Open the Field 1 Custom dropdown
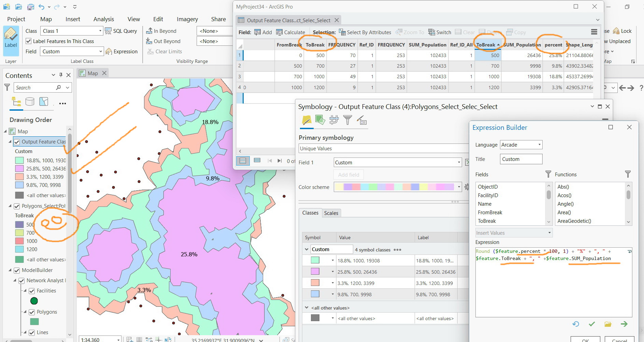 (x=459, y=162)
